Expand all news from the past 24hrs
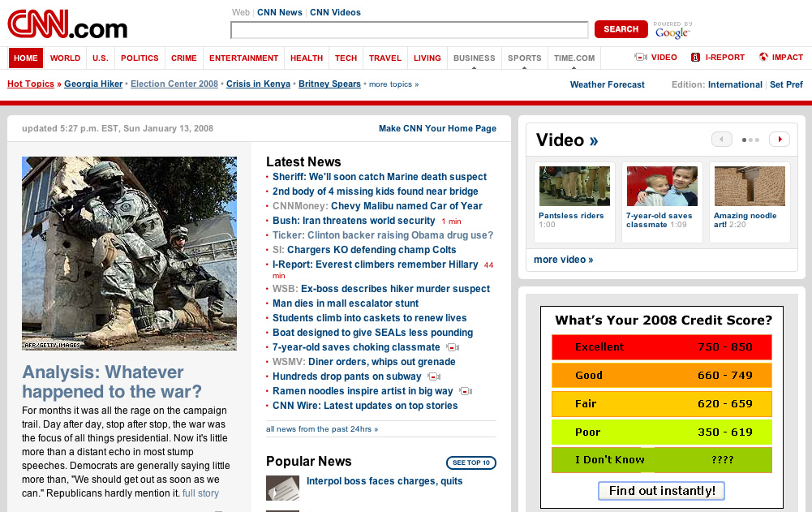The image size is (812, 512). pos(321,429)
